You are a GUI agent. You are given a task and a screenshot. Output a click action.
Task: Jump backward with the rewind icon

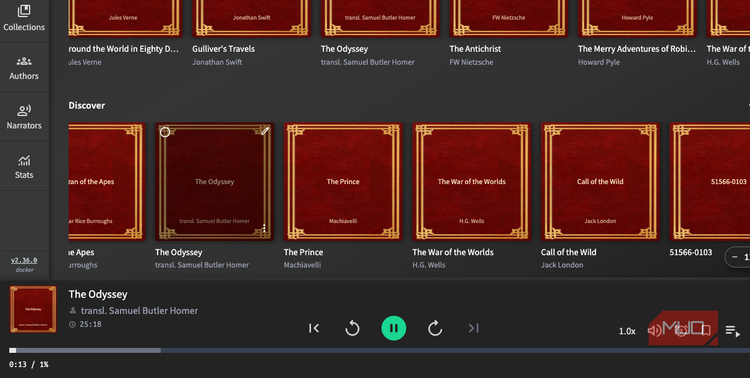pyautogui.click(x=353, y=328)
